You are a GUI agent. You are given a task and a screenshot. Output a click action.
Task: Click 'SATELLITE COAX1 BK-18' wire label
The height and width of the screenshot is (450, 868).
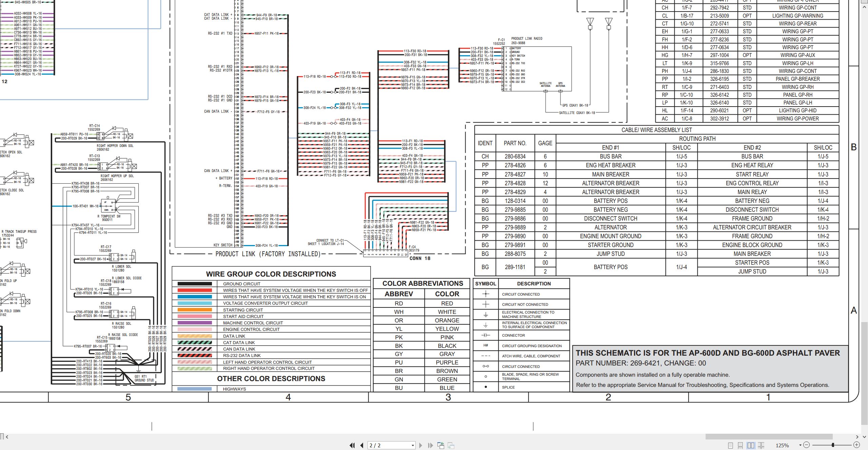click(577, 113)
